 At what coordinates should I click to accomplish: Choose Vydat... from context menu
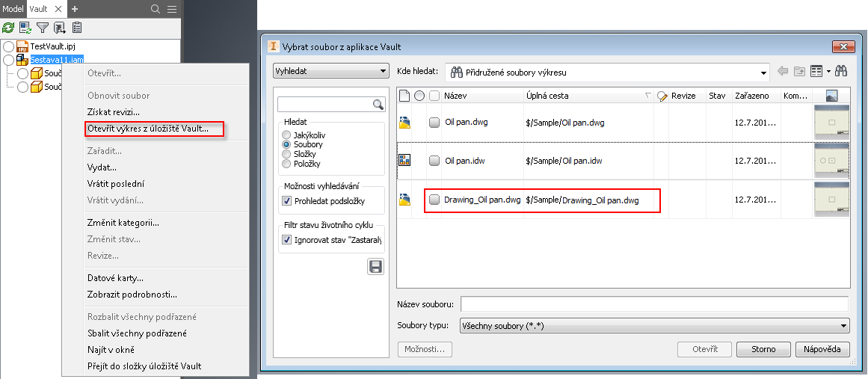tap(102, 167)
